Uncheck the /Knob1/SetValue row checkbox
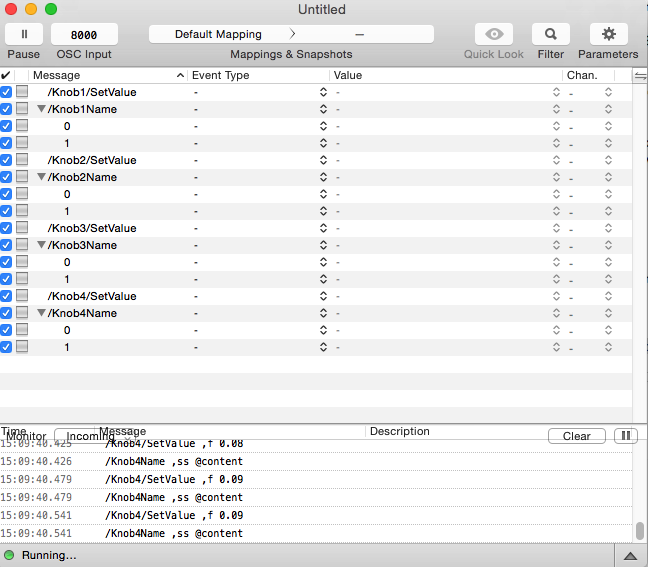 pyautogui.click(x=6, y=92)
